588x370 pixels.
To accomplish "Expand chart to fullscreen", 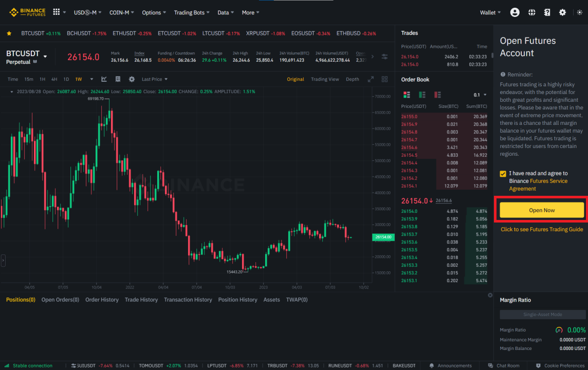I will (x=371, y=79).
